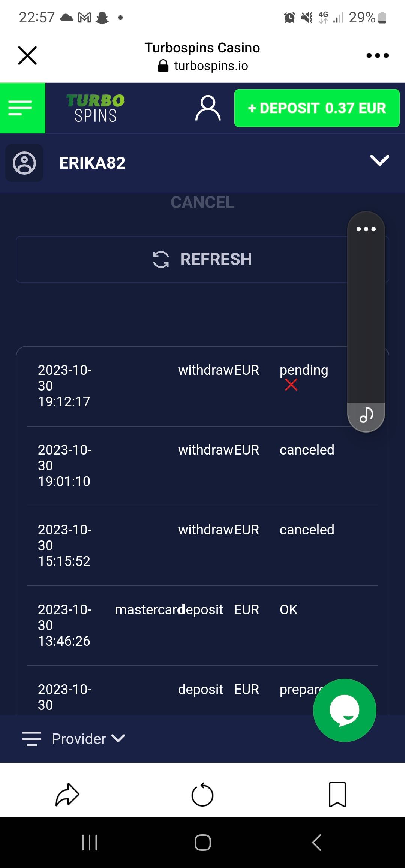
Task: Share the page with the arrow icon
Action: 67,794
